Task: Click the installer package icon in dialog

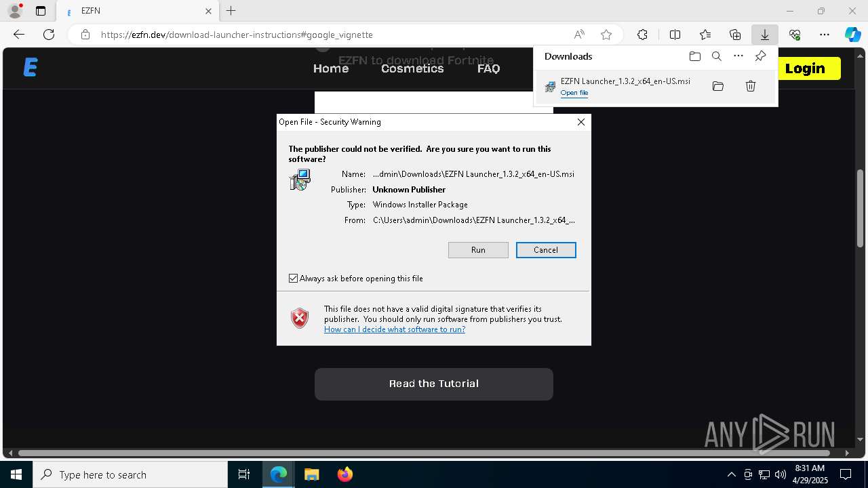Action: [x=300, y=180]
